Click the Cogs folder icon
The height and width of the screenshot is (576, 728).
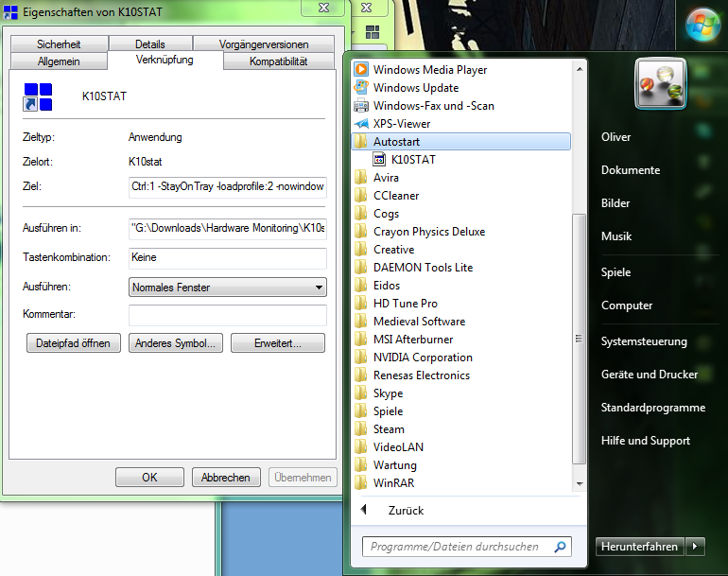click(360, 213)
